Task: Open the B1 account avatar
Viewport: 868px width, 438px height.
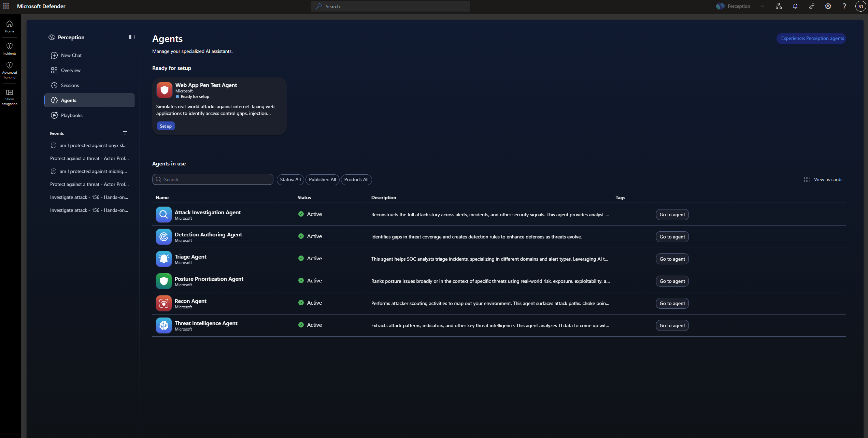Action: [x=860, y=6]
